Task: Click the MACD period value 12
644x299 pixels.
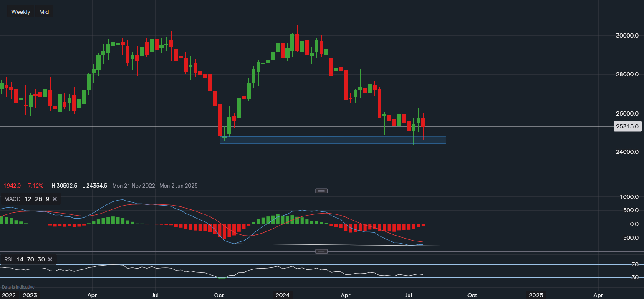Action: pyautogui.click(x=28, y=199)
